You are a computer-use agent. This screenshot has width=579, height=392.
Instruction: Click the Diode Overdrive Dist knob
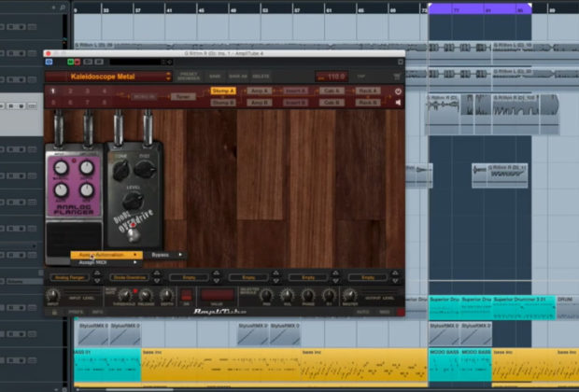[x=145, y=169]
